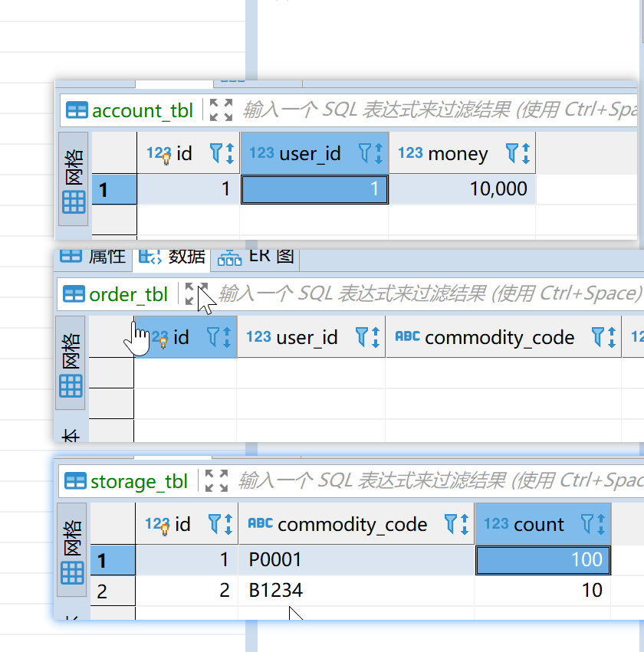Click cell B1234 in storage_tbl
The height and width of the screenshot is (652, 644).
356,591
